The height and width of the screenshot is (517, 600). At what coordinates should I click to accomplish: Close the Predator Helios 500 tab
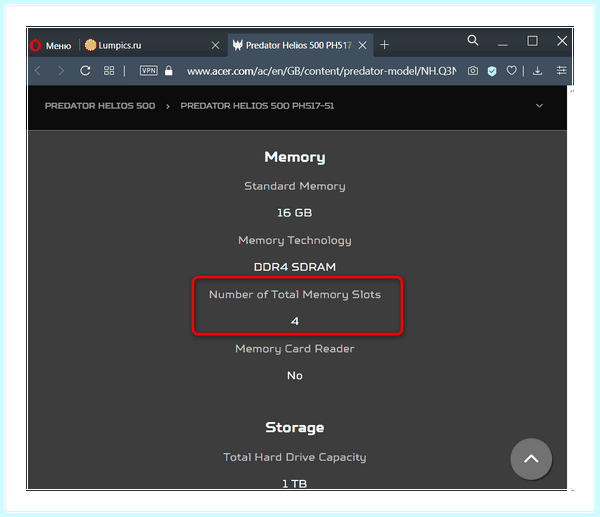coord(362,46)
